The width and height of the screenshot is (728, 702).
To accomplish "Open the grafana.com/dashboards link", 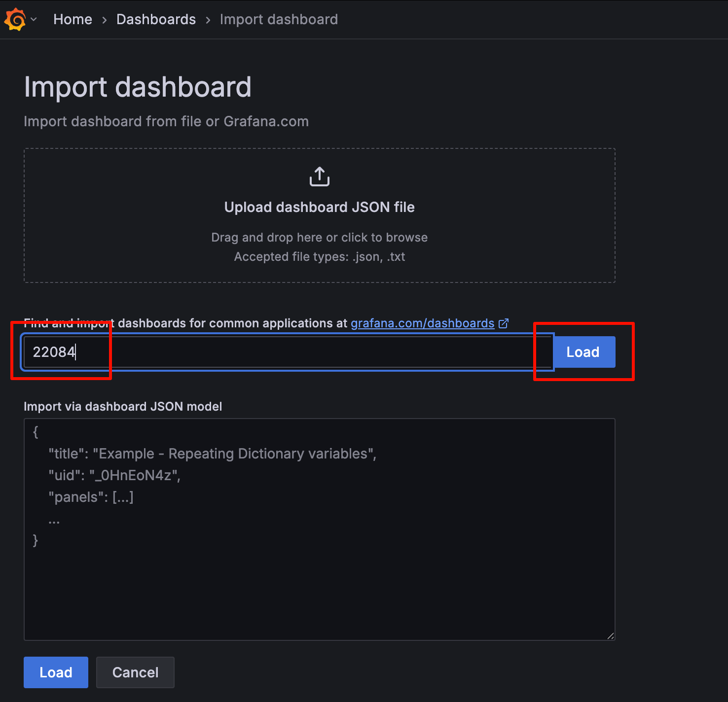I will [422, 323].
